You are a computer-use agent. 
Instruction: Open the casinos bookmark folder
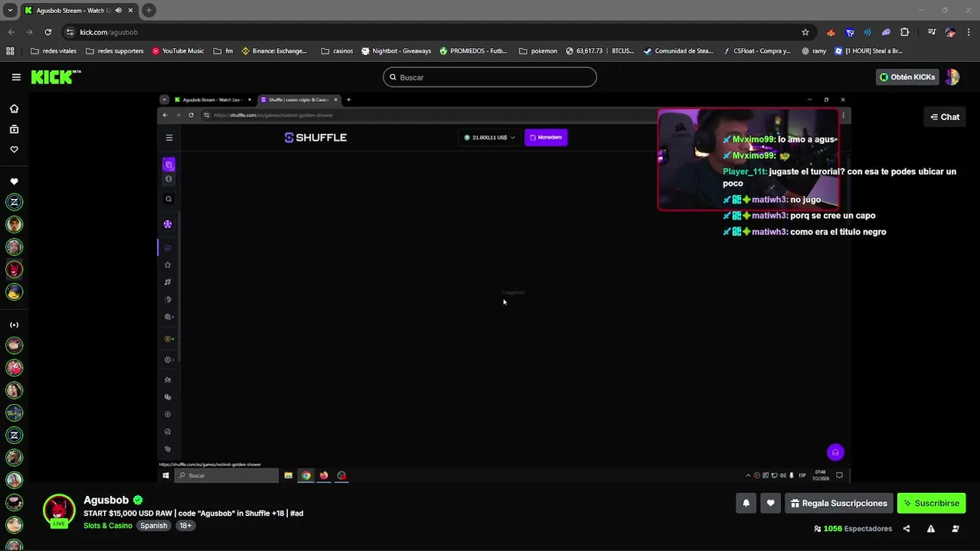[x=337, y=51]
